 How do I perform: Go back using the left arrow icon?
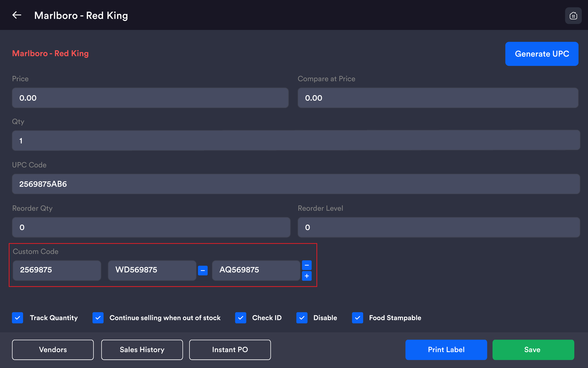tap(17, 15)
